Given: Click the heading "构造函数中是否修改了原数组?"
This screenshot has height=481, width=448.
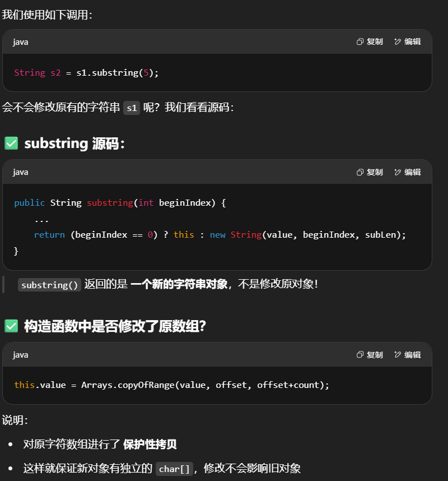Looking at the screenshot, I should tap(115, 326).
